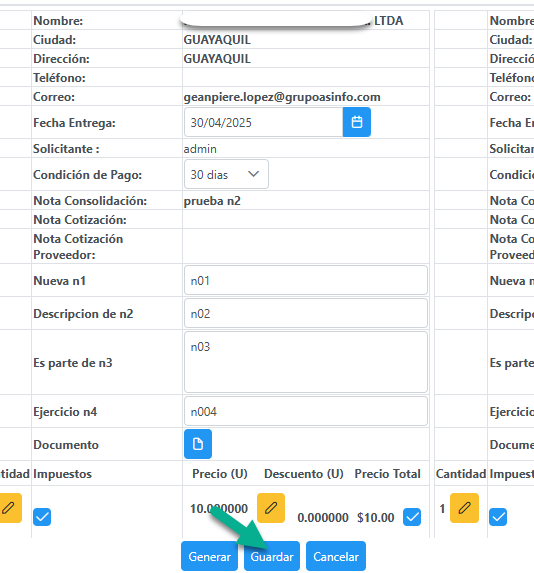Screen dimensions: 534x573
Task: Click the partially visible leftmost pencil icon
Action: click(10, 508)
